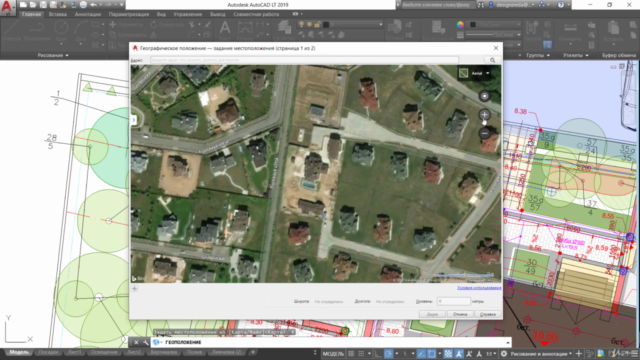The width and height of the screenshot is (640, 360).
Task: Open the Рисование и аннотации workspace dropdown
Action: (x=541, y=353)
